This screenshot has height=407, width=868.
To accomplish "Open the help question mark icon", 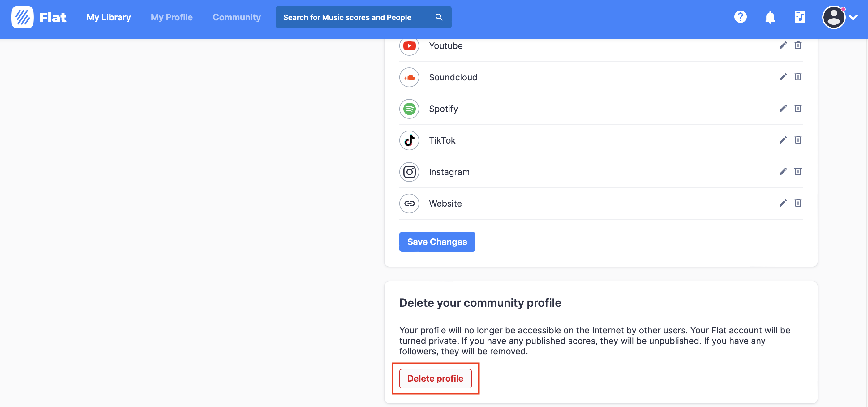I will [x=740, y=17].
